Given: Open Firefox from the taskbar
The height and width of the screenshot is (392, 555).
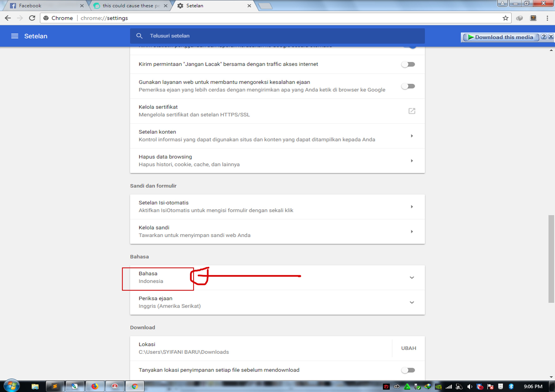Looking at the screenshot, I should click(94, 386).
